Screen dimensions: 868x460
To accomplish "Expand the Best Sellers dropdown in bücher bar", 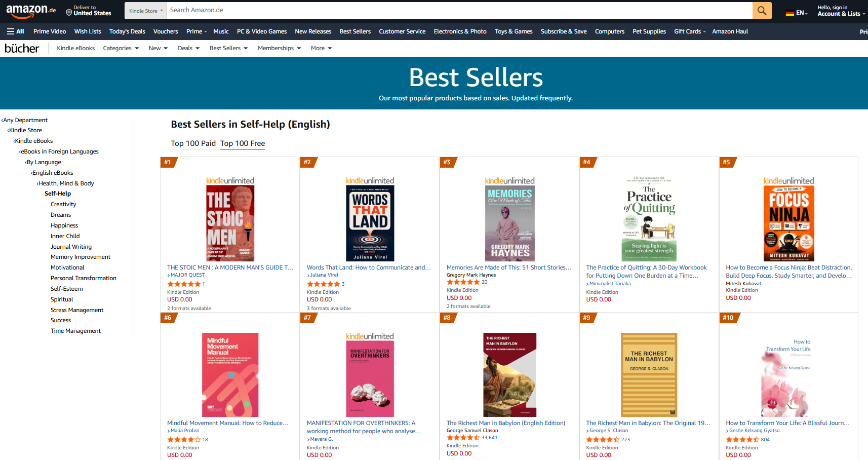I will click(229, 48).
